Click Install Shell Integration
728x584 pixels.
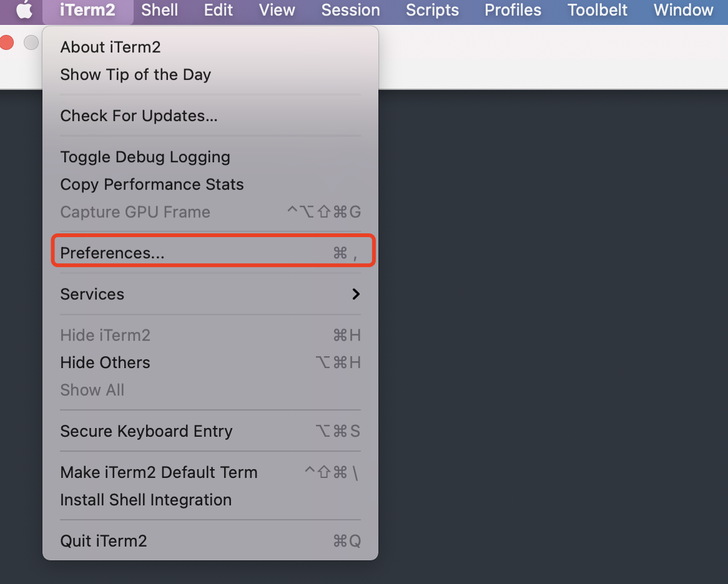click(145, 500)
